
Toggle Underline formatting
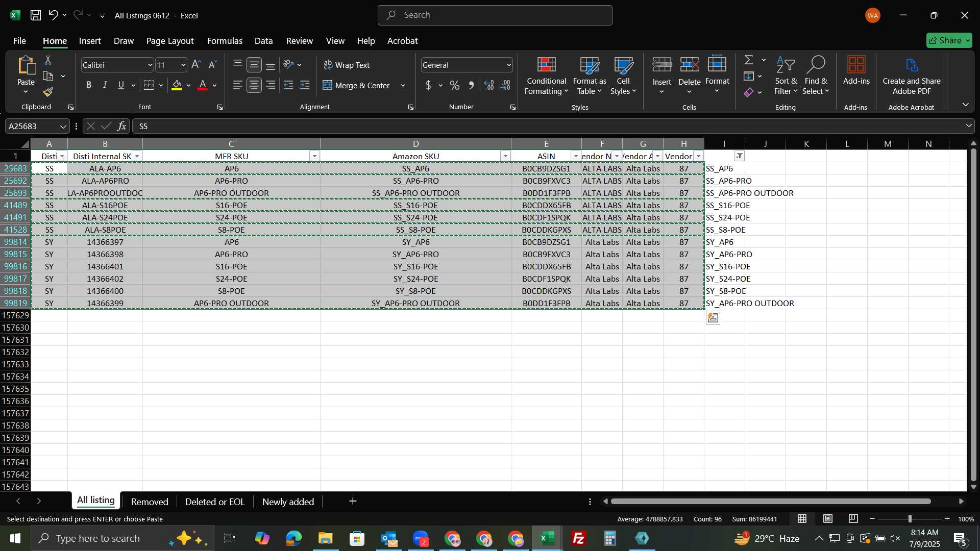121,85
